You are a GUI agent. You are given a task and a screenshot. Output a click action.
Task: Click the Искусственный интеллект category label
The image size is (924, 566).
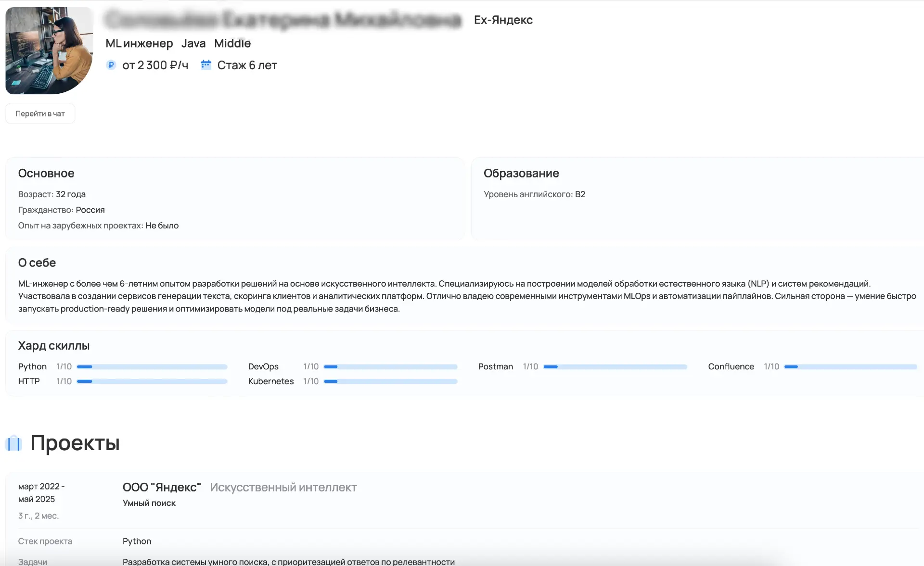coord(283,487)
